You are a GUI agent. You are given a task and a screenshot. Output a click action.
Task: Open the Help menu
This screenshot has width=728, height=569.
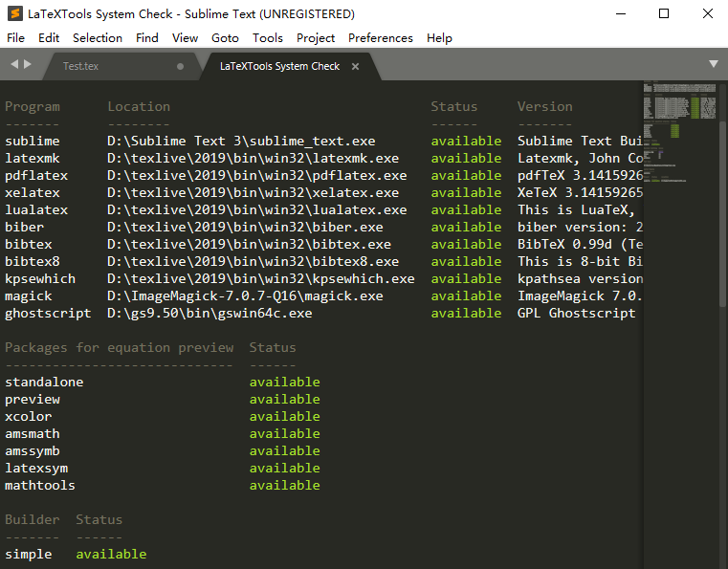tap(439, 38)
